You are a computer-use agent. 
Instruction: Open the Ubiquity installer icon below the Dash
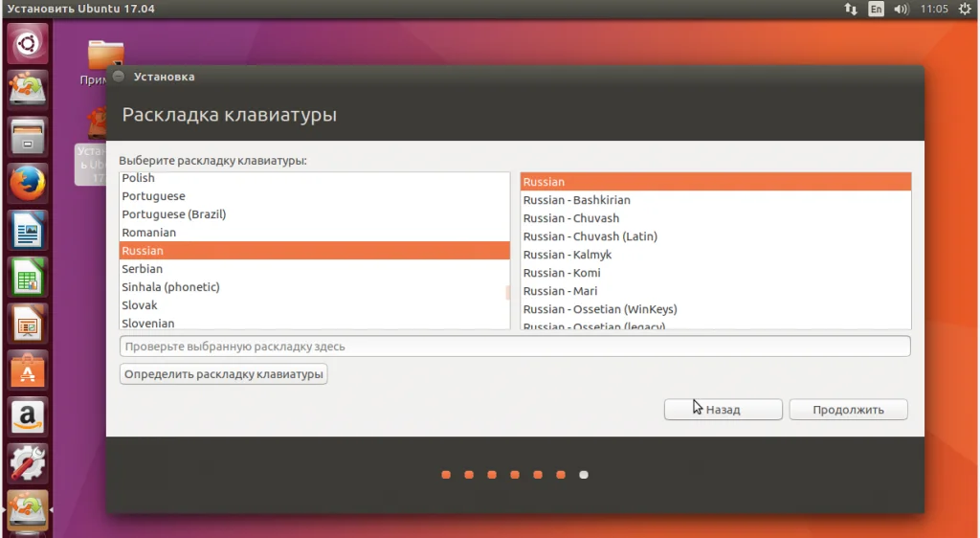coord(28,89)
